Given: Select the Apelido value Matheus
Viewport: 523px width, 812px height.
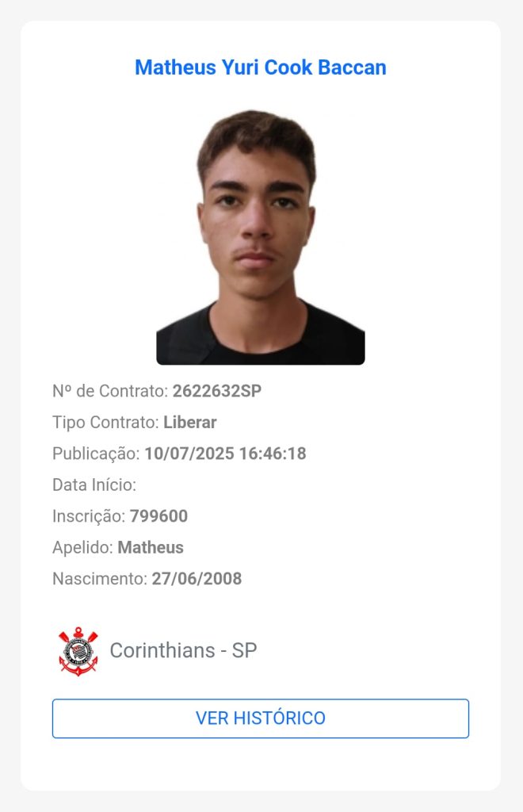Looking at the screenshot, I should tap(151, 547).
